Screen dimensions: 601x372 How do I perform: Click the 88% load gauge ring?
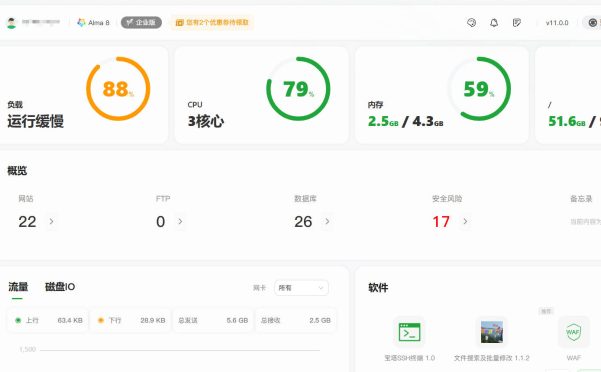point(118,89)
